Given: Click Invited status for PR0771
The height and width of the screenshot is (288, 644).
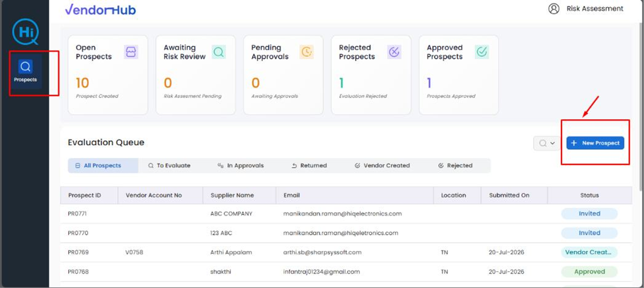Looking at the screenshot, I should [589, 214].
